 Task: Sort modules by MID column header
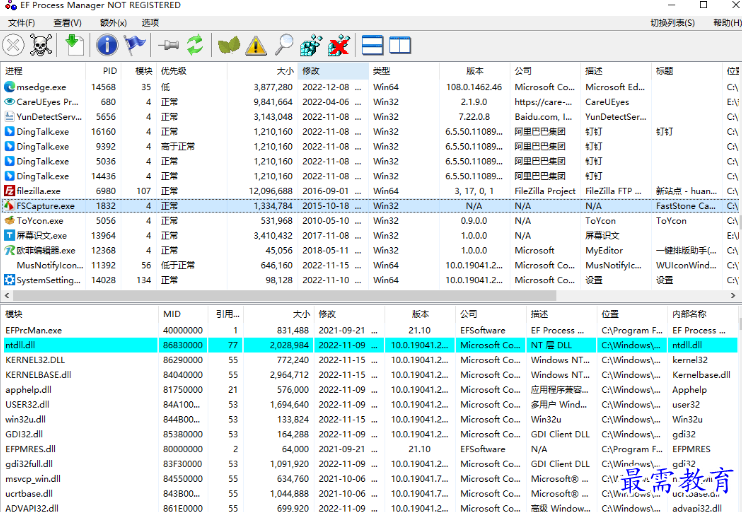click(183, 314)
